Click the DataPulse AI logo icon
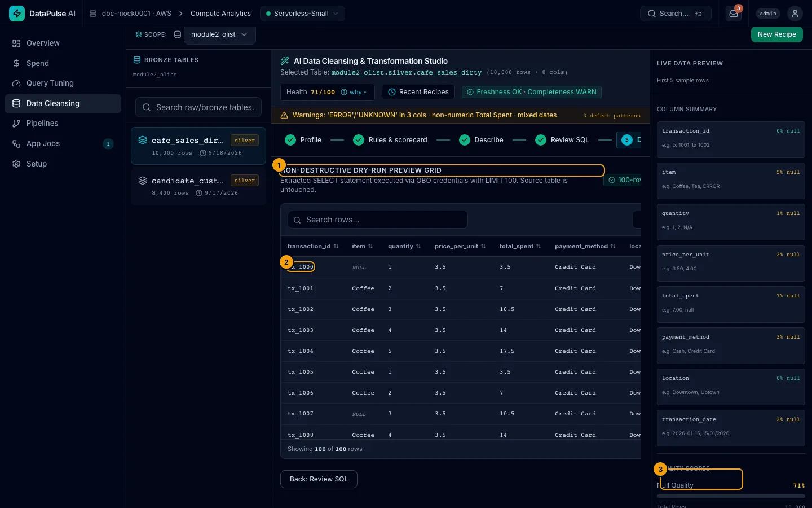 click(x=17, y=14)
